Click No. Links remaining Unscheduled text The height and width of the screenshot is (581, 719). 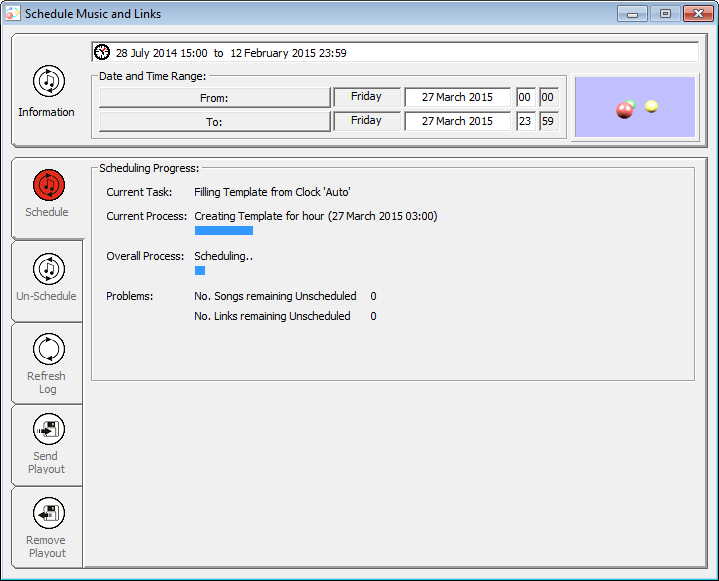[x=272, y=316]
